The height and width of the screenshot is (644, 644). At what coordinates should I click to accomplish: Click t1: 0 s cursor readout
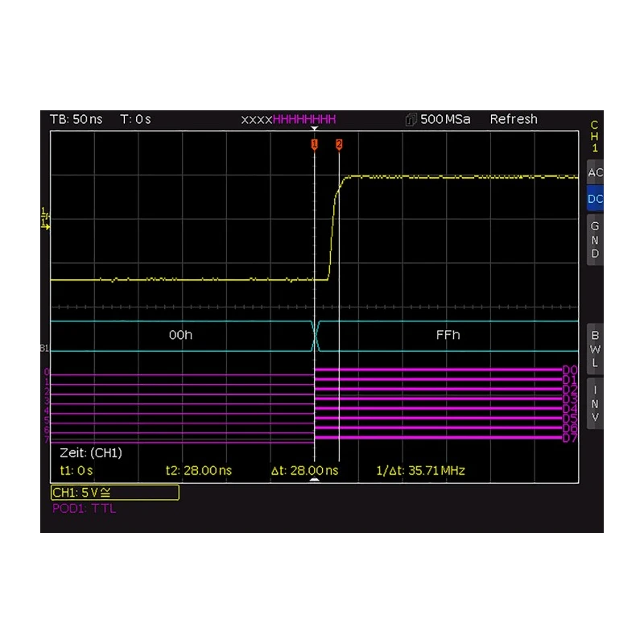(76, 470)
